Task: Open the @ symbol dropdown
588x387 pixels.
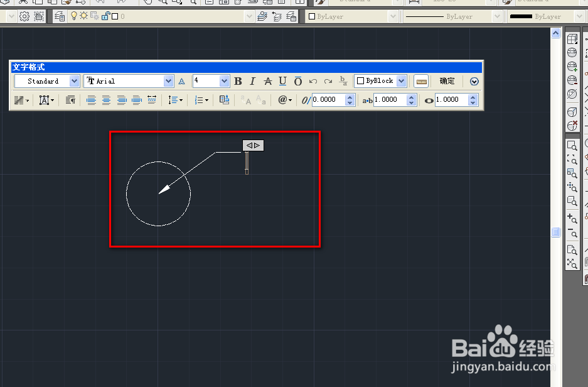Action: [285, 100]
